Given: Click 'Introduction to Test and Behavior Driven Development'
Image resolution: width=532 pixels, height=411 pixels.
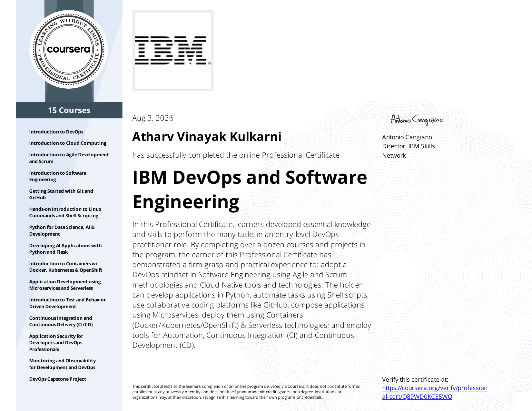Looking at the screenshot, I should [67, 303].
